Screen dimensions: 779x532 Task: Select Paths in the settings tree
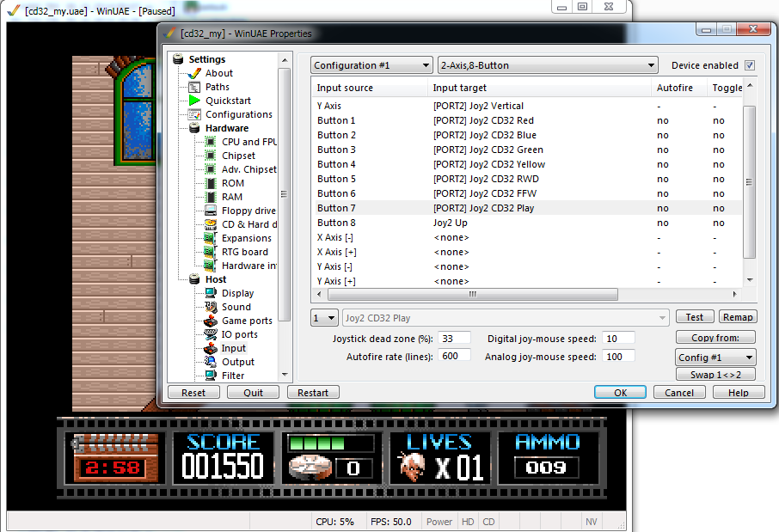coord(218,88)
